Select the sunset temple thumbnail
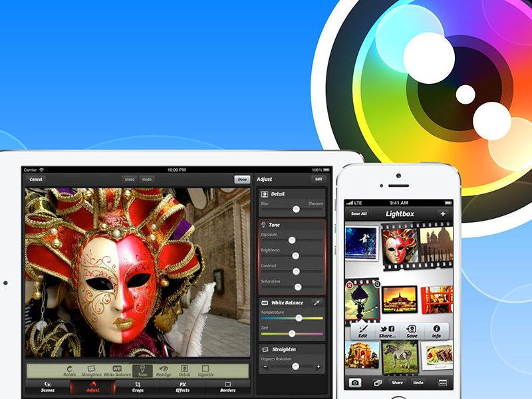Viewport: 532px width, 399px height. [x=400, y=299]
